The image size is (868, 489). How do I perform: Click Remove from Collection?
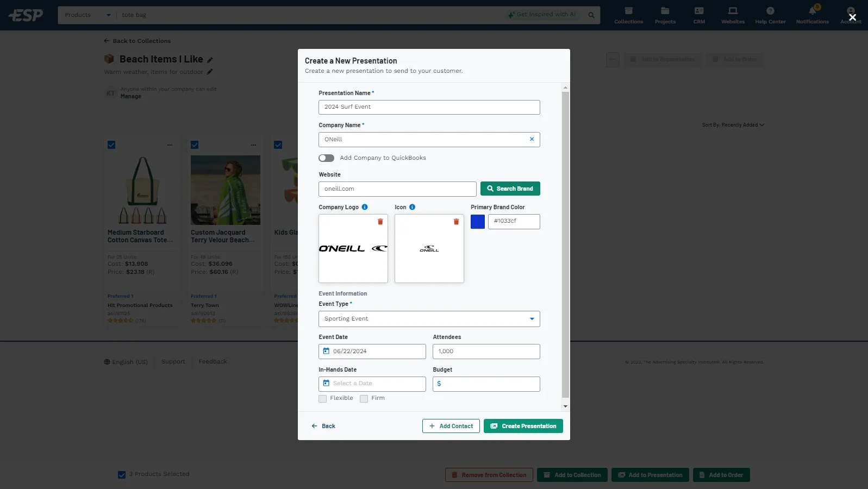(489, 475)
